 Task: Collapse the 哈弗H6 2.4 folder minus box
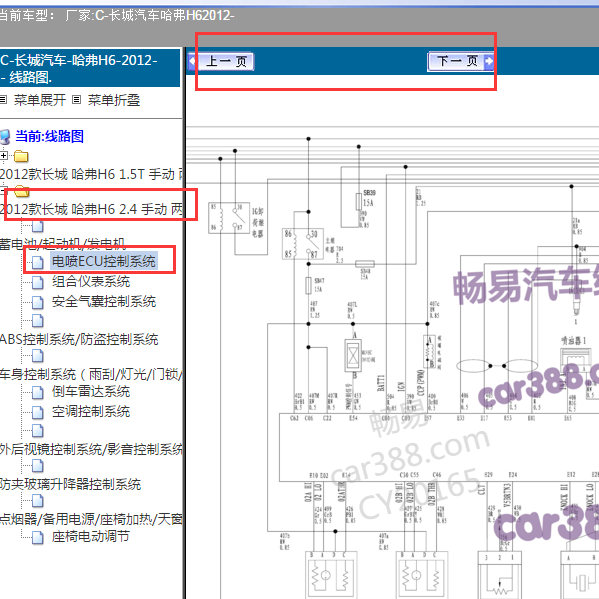[x=3, y=191]
